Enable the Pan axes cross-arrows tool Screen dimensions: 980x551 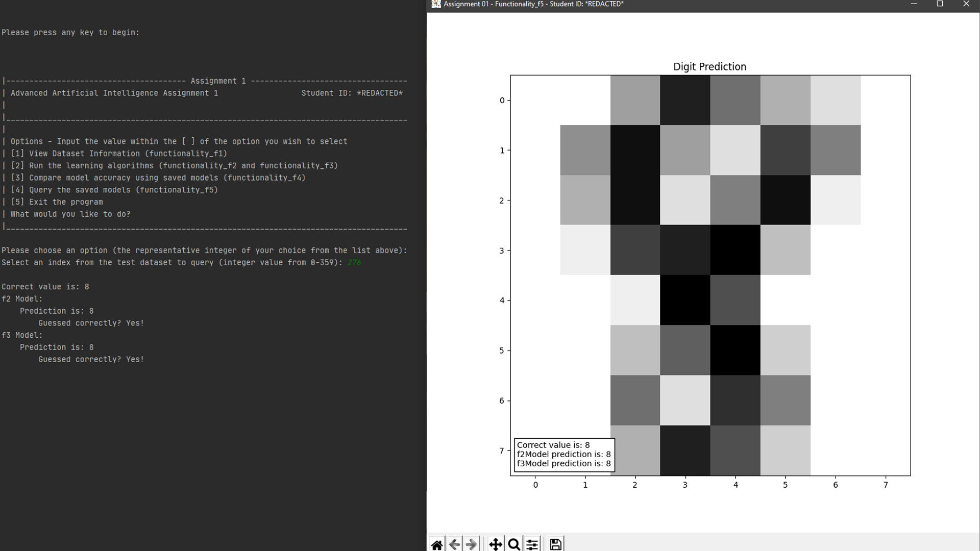pos(495,544)
